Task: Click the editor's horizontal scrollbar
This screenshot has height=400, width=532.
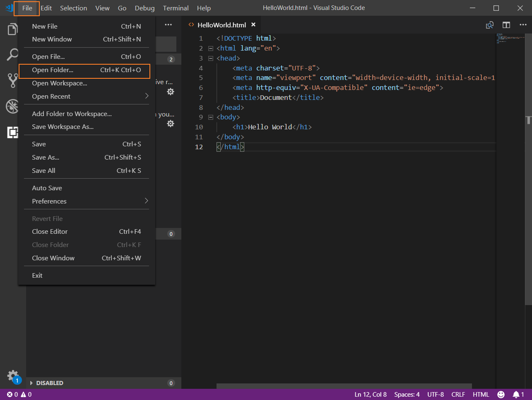Action: pyautogui.click(x=344, y=386)
